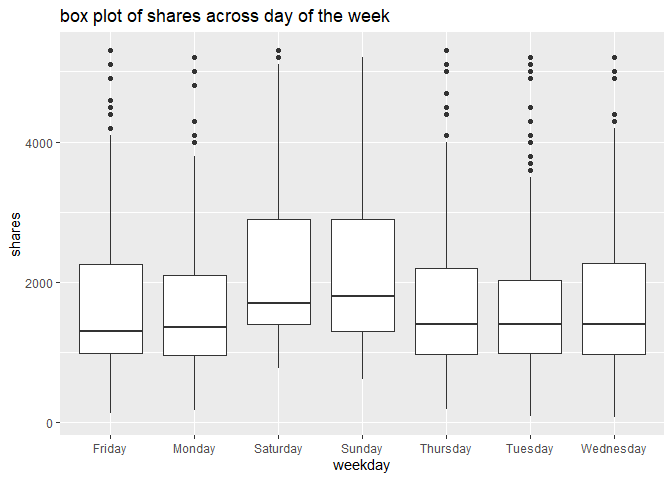
Task: Select the Thursday x-axis tick label
Action: tap(445, 449)
